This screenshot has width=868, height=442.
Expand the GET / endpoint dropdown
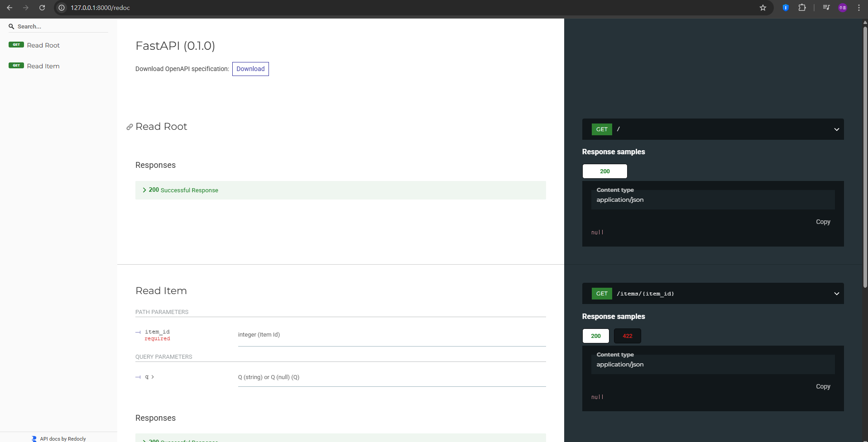(x=713, y=129)
